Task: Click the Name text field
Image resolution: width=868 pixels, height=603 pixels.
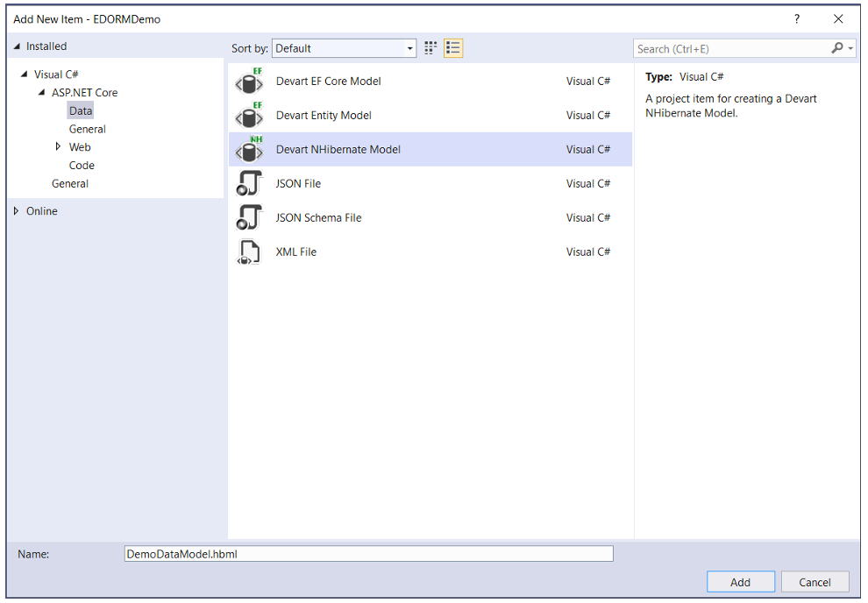Action: tap(368, 554)
